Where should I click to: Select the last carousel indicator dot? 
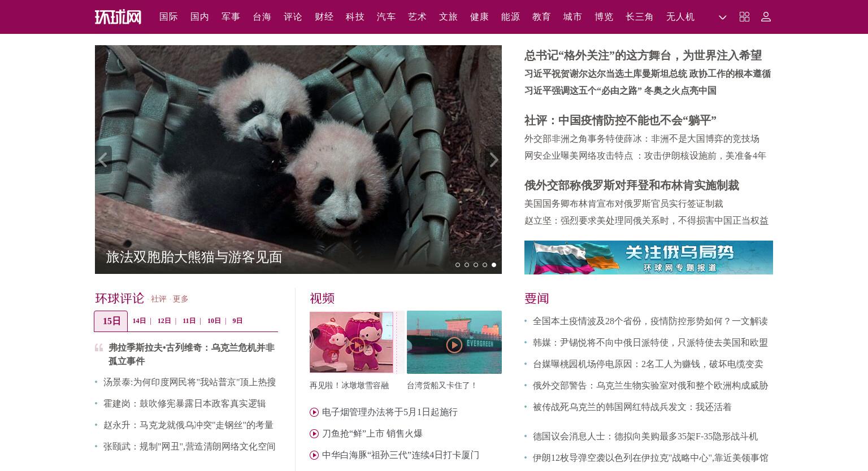(494, 265)
